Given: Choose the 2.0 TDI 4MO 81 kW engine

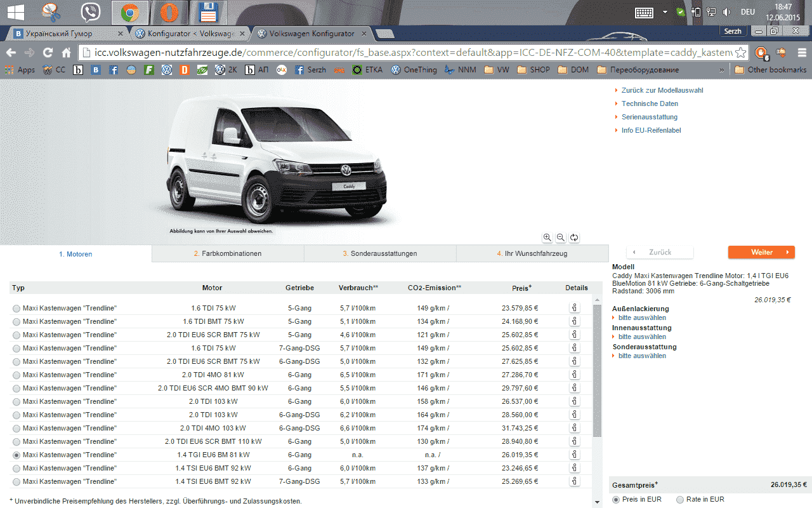Looking at the screenshot, I should pyautogui.click(x=16, y=375).
